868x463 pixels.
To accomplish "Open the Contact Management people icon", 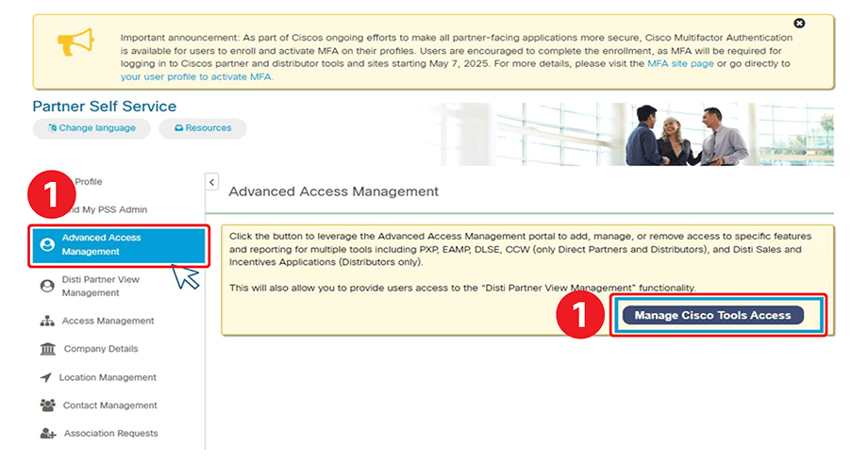I will [x=47, y=405].
